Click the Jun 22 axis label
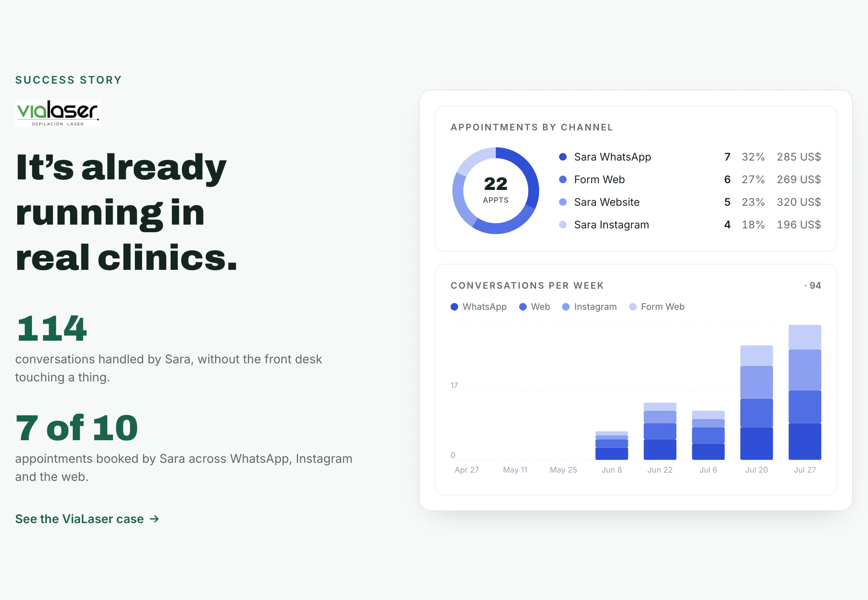 pos(660,470)
